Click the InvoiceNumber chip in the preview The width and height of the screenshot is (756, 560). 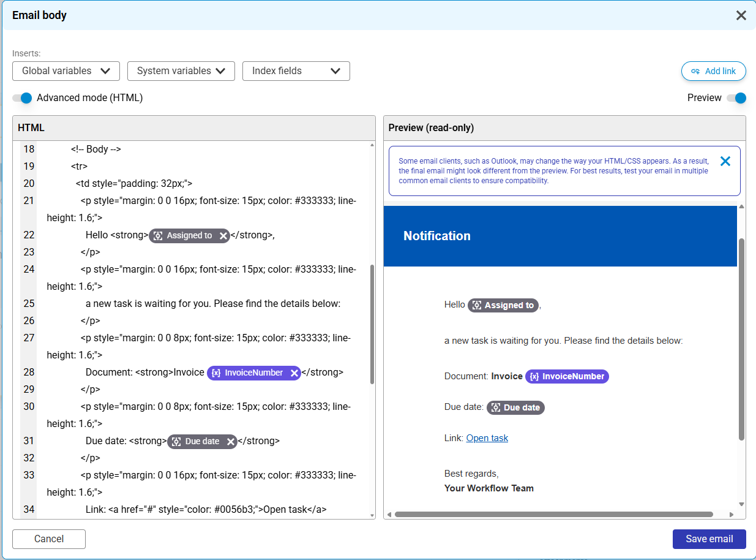(x=567, y=376)
